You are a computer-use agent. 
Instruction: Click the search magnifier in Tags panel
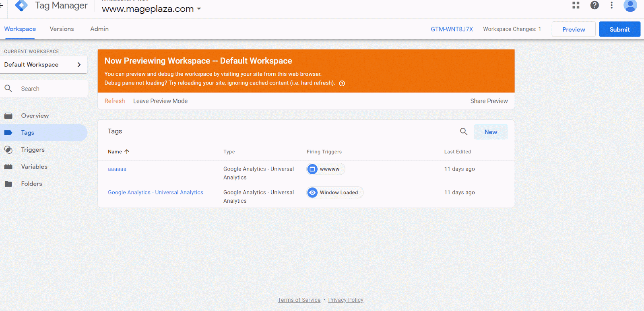tap(464, 132)
